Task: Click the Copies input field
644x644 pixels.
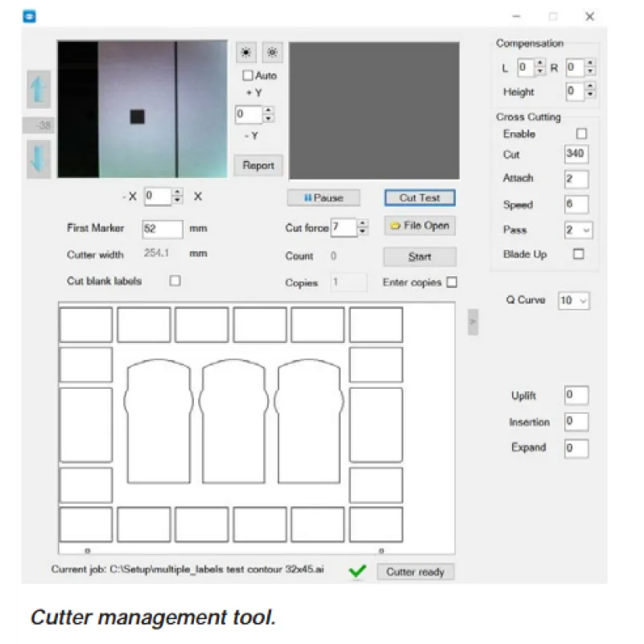Action: (349, 283)
